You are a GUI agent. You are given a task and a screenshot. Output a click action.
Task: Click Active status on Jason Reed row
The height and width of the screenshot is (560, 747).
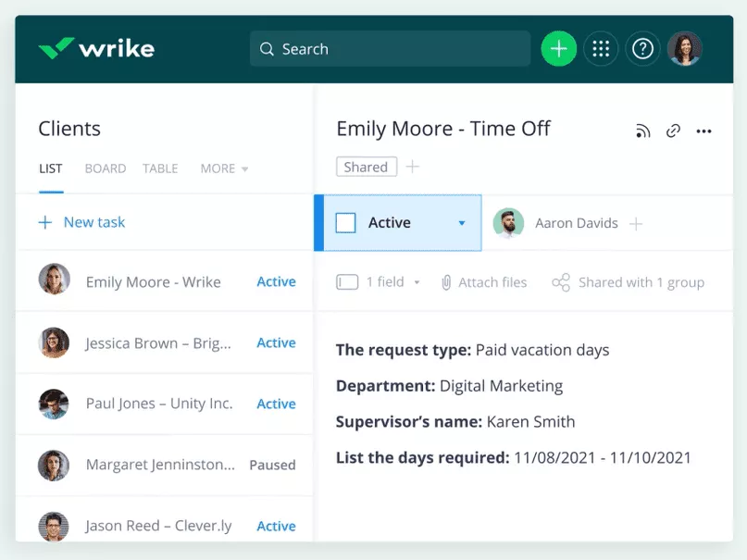(x=277, y=526)
